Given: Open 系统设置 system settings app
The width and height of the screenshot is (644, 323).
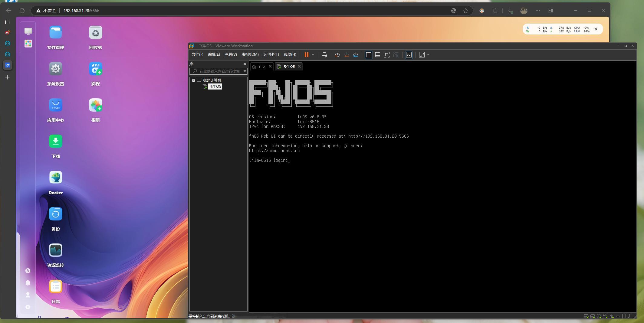Looking at the screenshot, I should coord(56,69).
